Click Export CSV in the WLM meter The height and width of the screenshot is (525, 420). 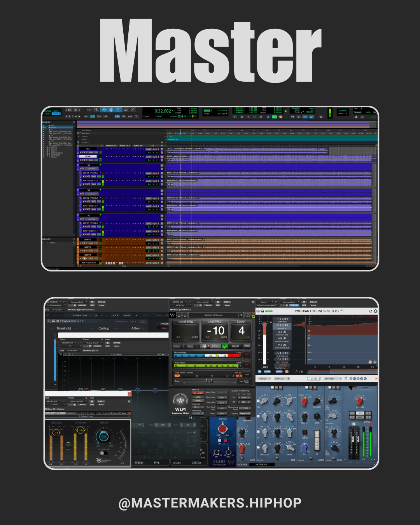[x=245, y=413]
